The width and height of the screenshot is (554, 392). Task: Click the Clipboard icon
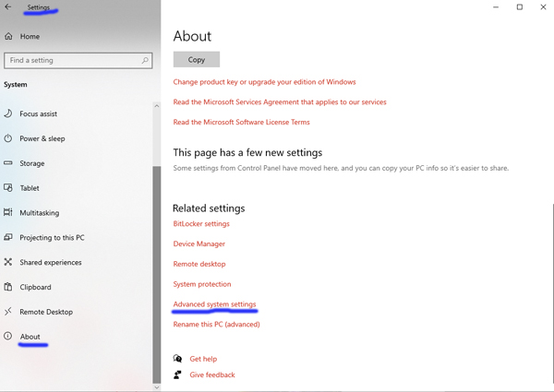tap(8, 287)
